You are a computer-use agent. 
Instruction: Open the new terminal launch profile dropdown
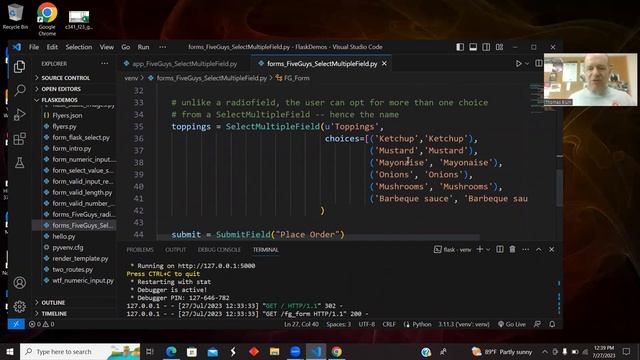tap(488, 249)
